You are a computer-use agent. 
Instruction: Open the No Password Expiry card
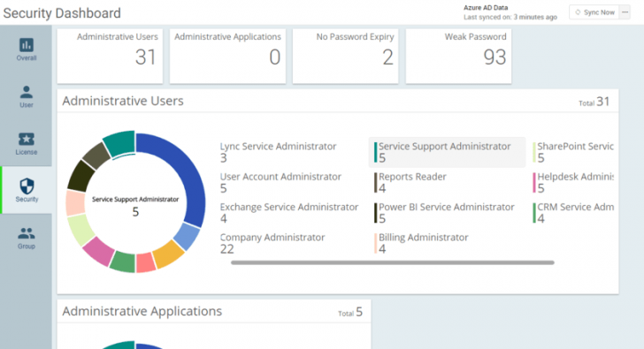pyautogui.click(x=345, y=57)
